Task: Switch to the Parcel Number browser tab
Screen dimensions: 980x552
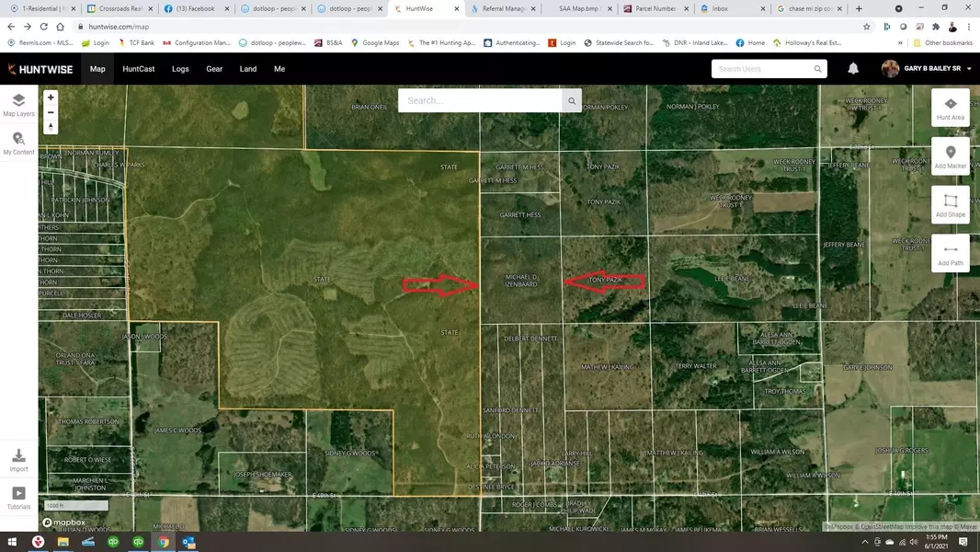Action: point(655,8)
